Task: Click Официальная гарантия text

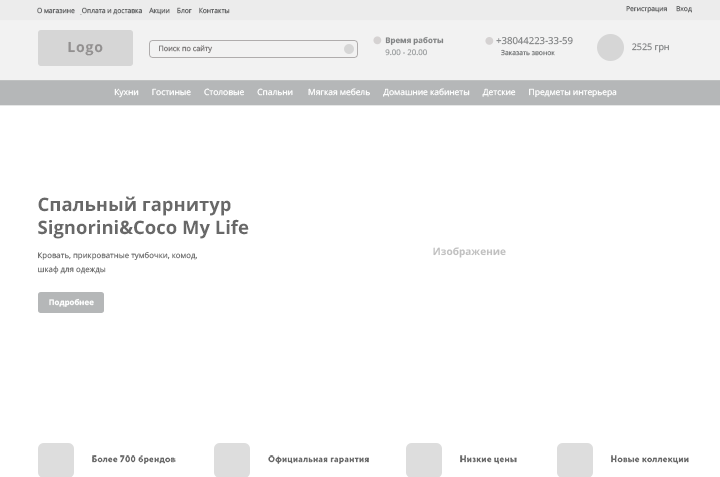Action: pos(319,459)
